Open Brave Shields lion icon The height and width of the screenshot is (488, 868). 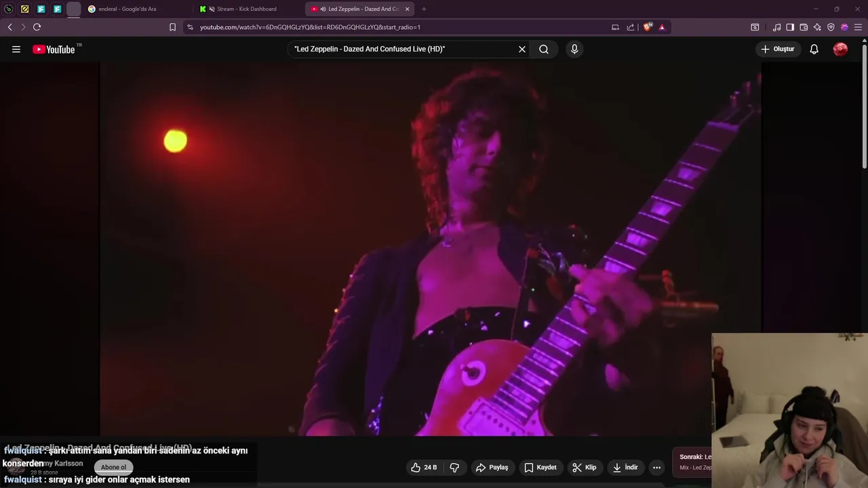[x=648, y=27]
